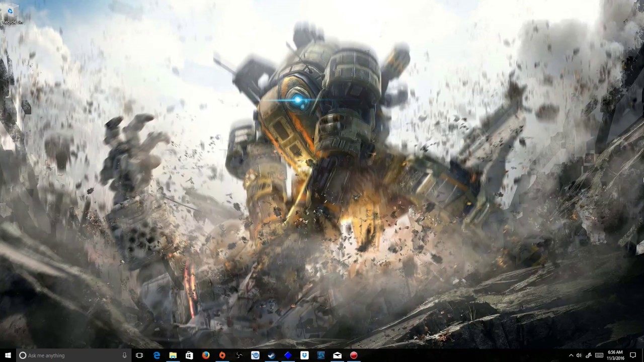Open the blue diamond taskbar app
Viewport: 644px width, 362px height.
(x=288, y=355)
